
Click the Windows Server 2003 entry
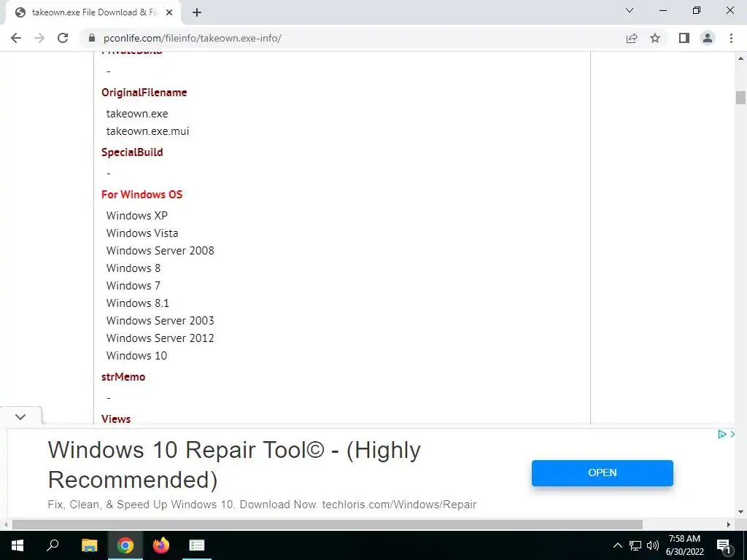coord(160,321)
